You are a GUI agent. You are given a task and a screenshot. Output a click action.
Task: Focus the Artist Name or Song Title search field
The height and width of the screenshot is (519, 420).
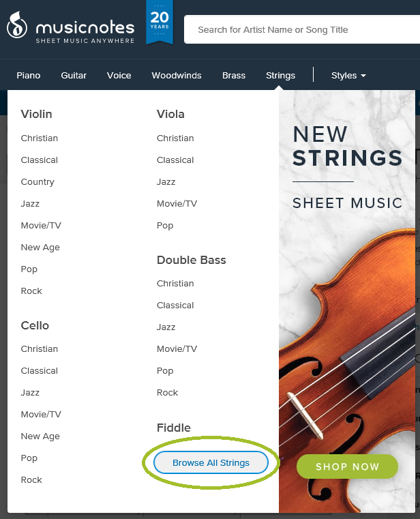tap(302, 29)
